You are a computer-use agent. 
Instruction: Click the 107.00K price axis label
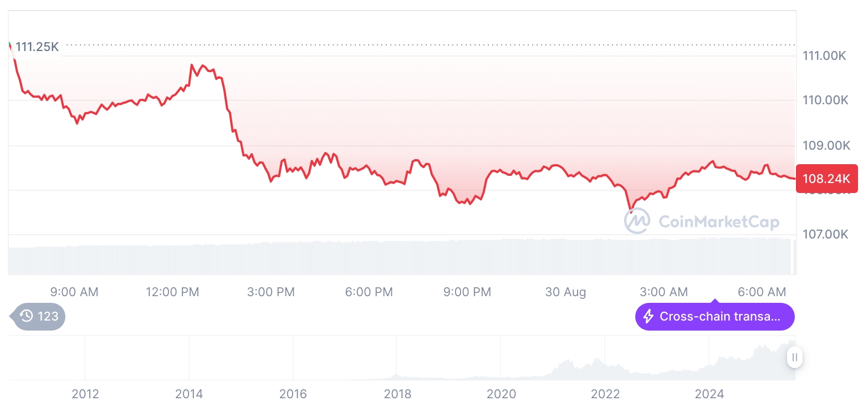click(x=826, y=235)
